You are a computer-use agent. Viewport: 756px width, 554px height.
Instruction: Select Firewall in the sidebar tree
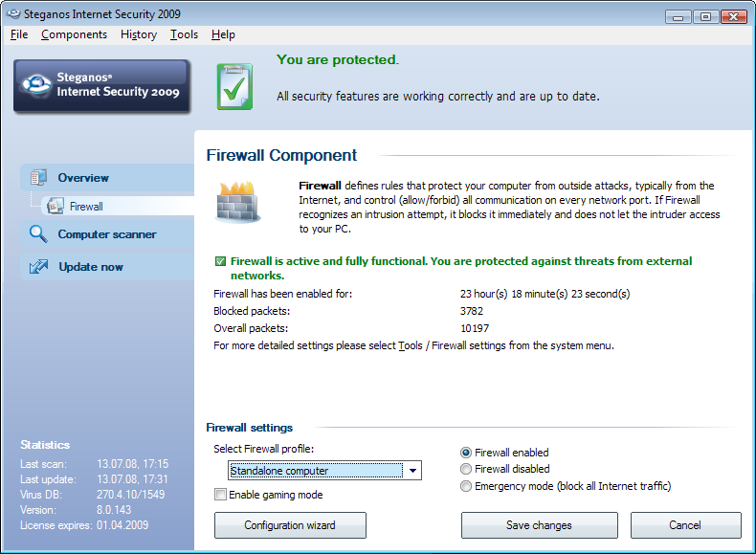[x=118, y=206]
